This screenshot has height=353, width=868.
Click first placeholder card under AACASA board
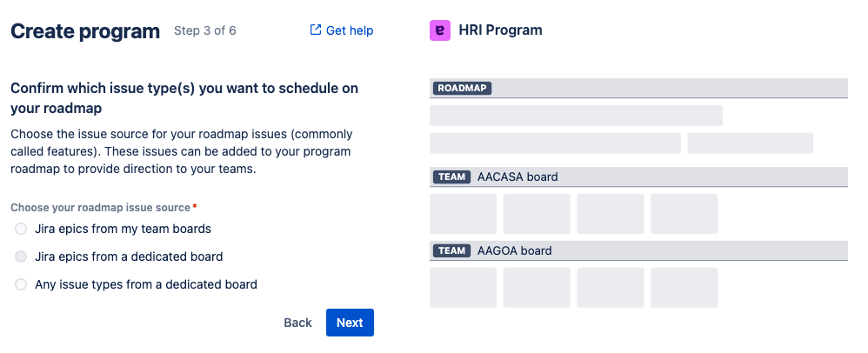[x=463, y=214]
